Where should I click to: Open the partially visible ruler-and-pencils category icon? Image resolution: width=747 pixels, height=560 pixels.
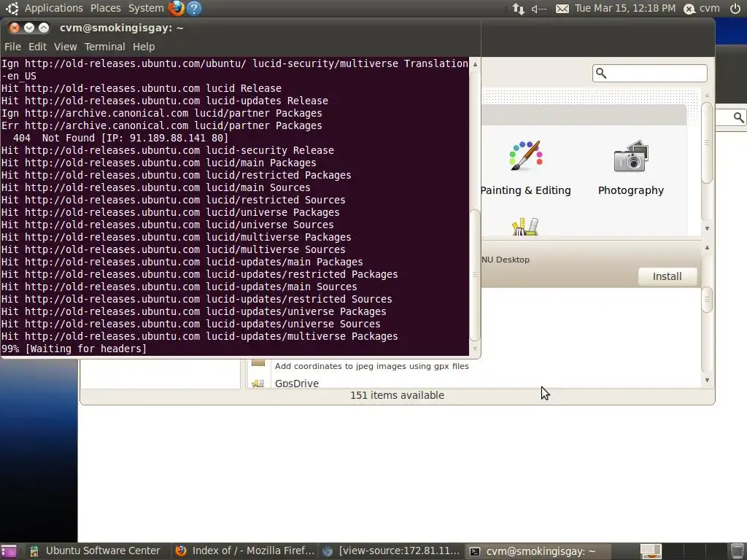tap(525, 227)
